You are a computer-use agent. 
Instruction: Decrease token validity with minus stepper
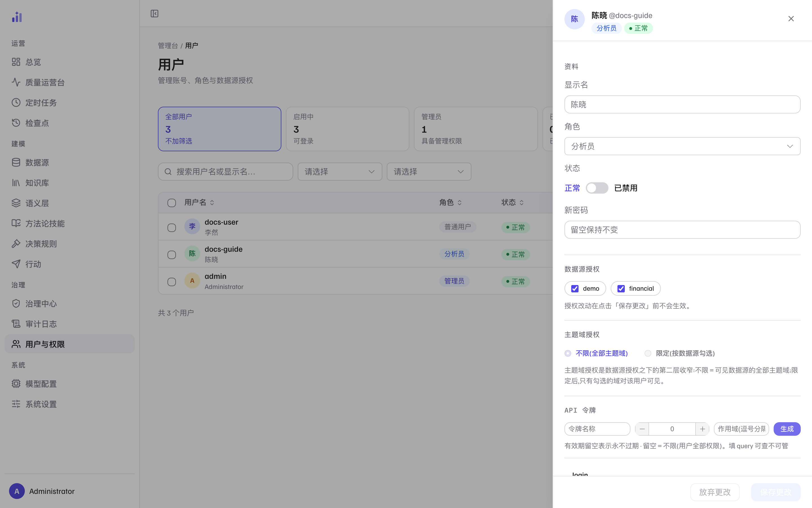642,429
